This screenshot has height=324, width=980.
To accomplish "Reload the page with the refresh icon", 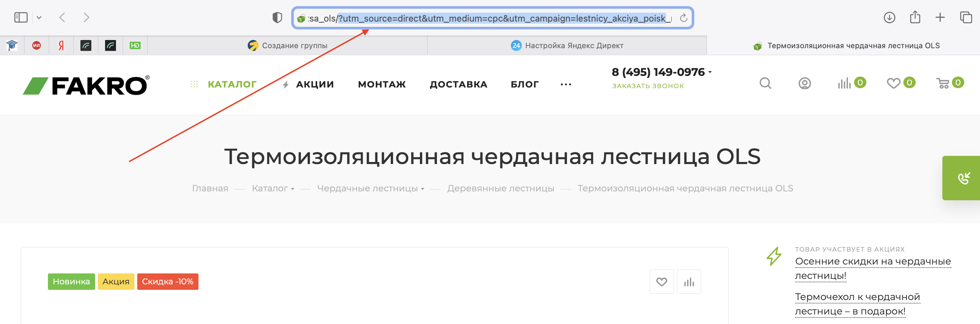I will coord(683,18).
